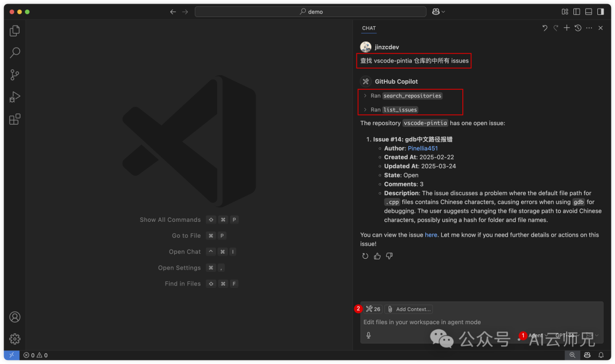Open the Accounts menu icon
The image size is (615, 364).
[x=15, y=317]
